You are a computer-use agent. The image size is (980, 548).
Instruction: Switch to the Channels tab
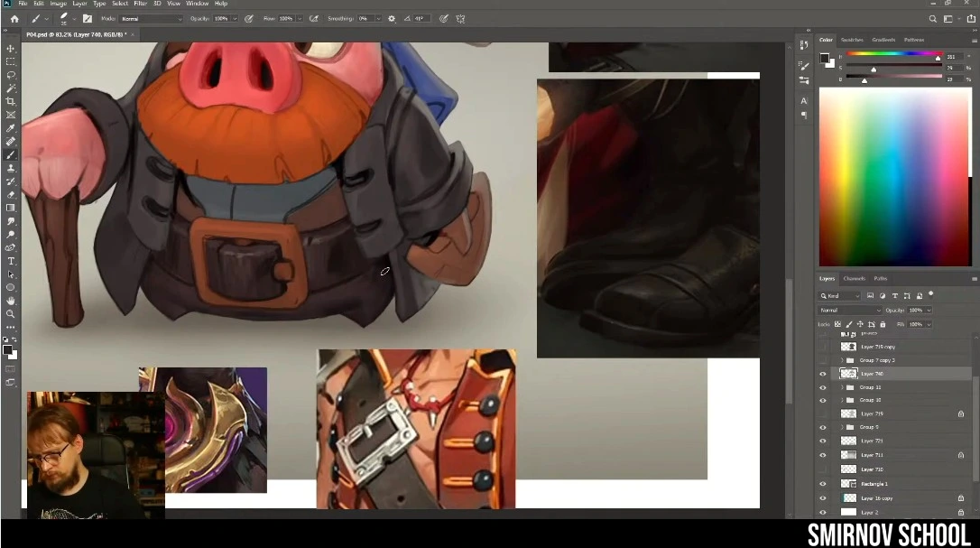pos(854,278)
